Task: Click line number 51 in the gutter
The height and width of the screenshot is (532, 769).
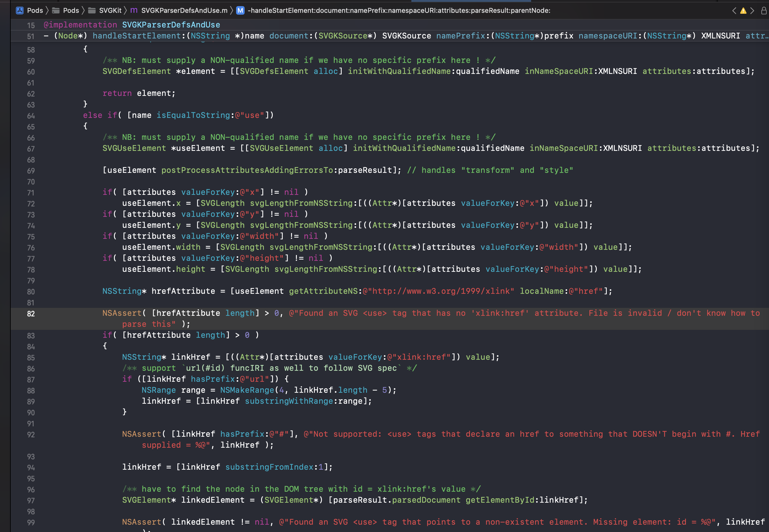Action: pyautogui.click(x=30, y=36)
